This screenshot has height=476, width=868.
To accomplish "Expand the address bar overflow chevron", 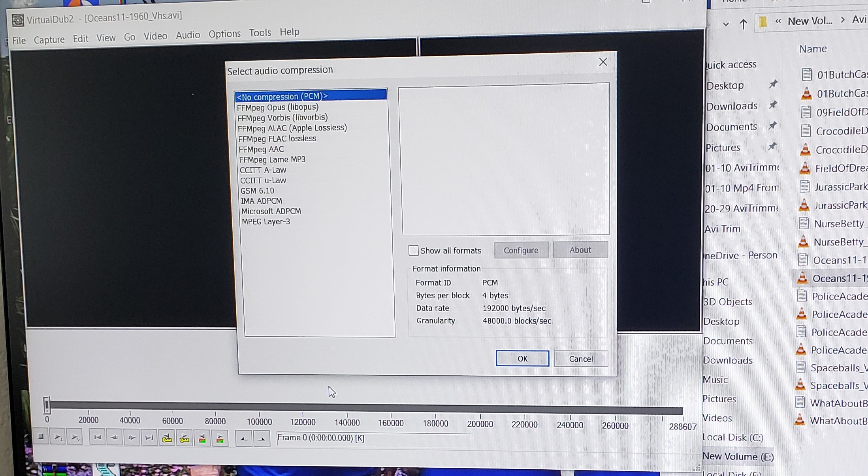I will [778, 21].
